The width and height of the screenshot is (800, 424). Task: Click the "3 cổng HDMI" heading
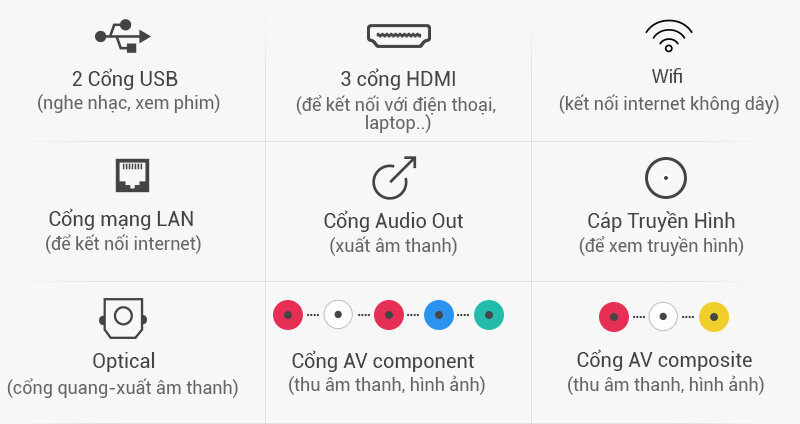click(x=398, y=79)
